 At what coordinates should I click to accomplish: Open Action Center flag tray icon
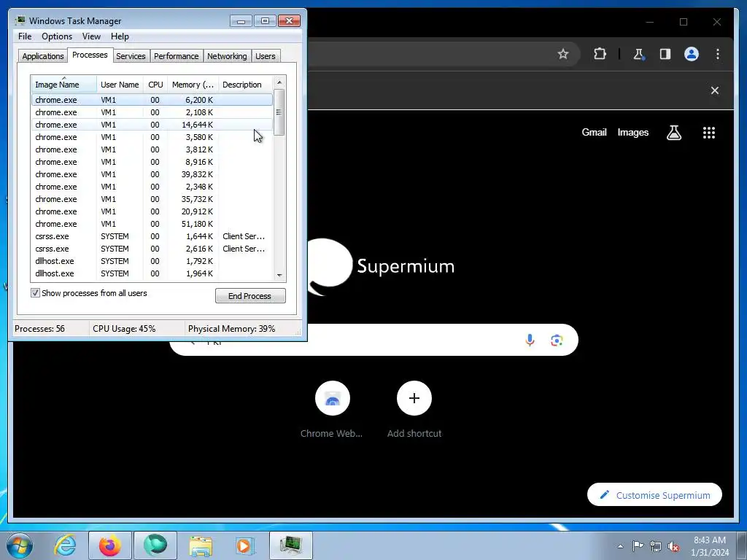(x=638, y=545)
